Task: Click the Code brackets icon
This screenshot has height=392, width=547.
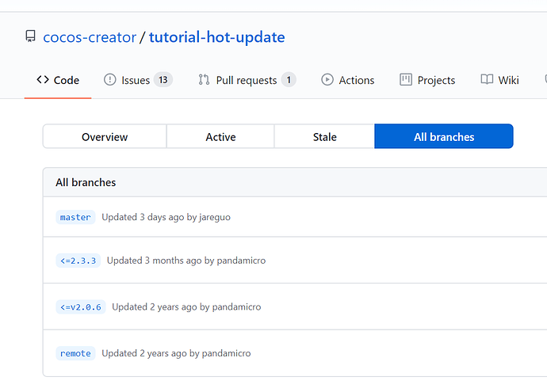Action: [x=43, y=80]
